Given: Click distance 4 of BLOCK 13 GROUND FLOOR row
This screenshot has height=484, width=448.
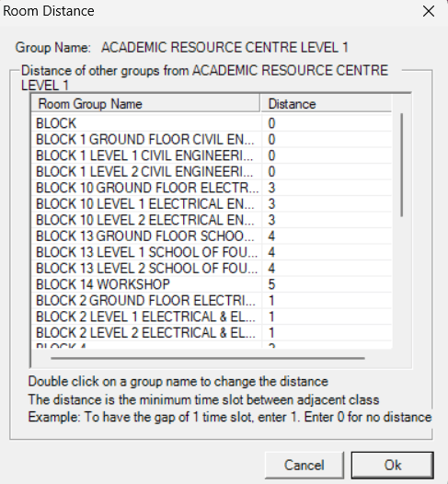Looking at the screenshot, I should pos(271,236).
